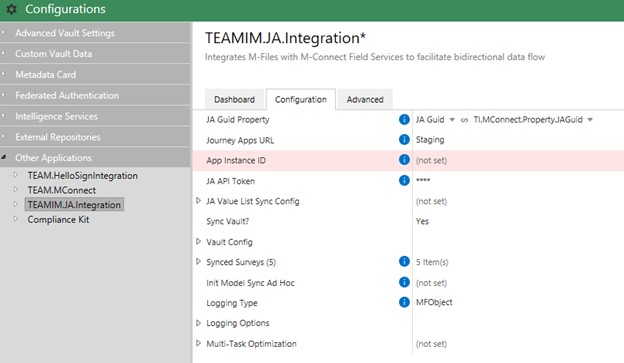624x363 pixels.
Task: Select TEAM.MConnect in the tree
Action: tap(62, 190)
